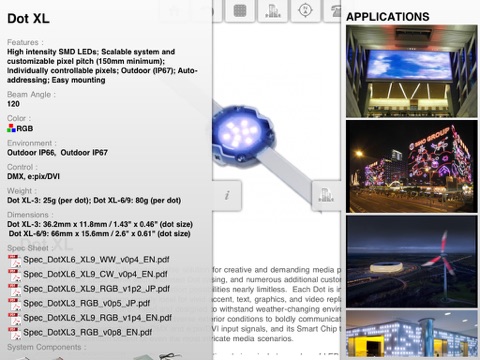View the sky ceiling display application photo

point(412,71)
